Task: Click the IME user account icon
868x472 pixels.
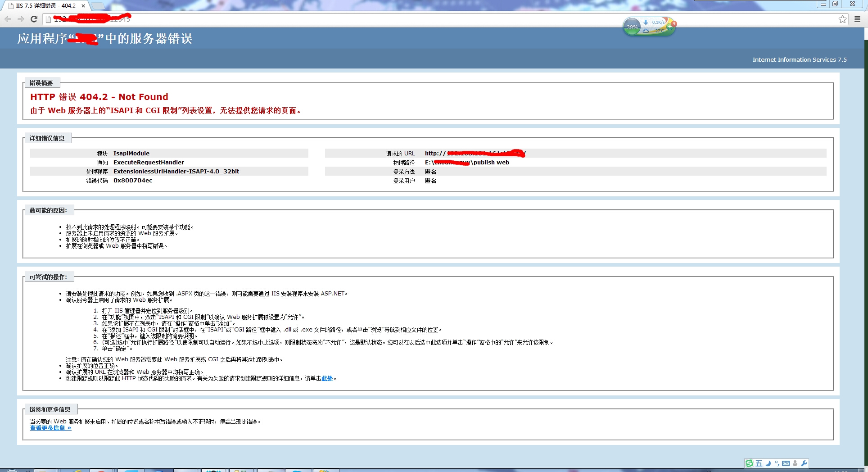Action: coord(795,463)
